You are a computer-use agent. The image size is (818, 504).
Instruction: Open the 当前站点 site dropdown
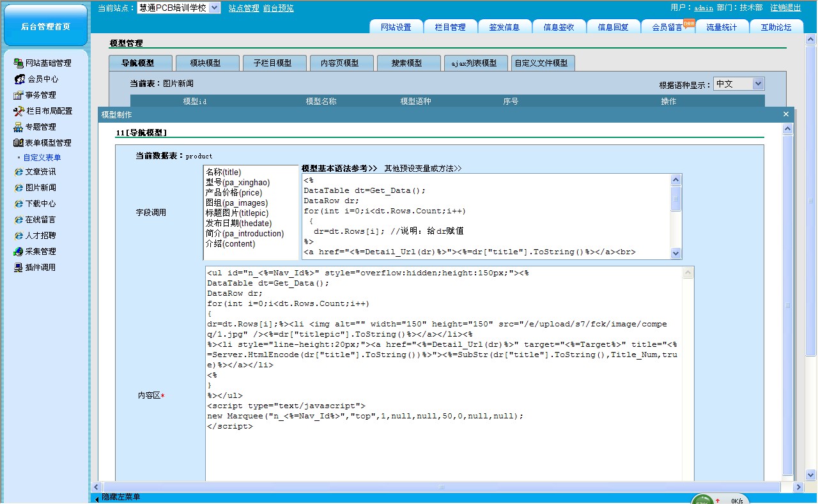pos(214,8)
